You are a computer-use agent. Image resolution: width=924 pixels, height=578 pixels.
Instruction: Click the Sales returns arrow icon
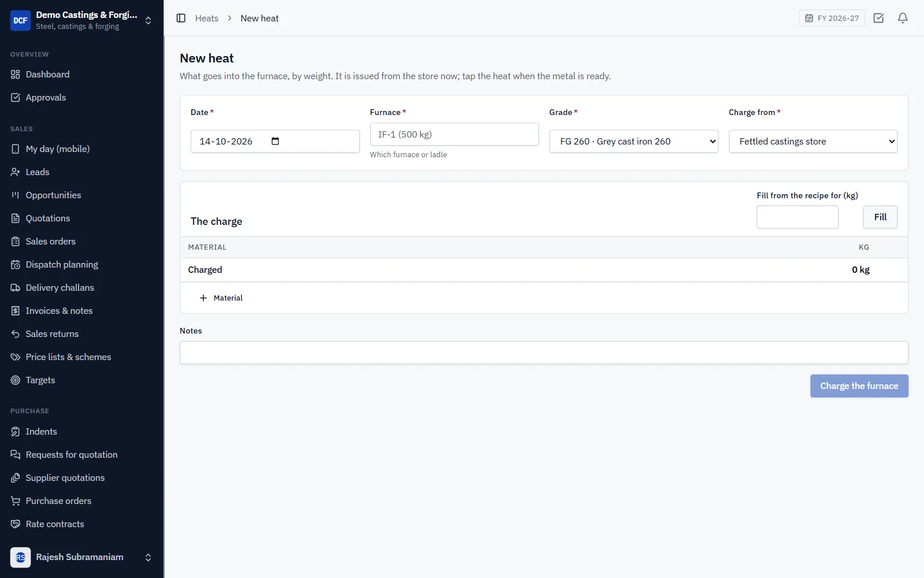[x=16, y=334]
